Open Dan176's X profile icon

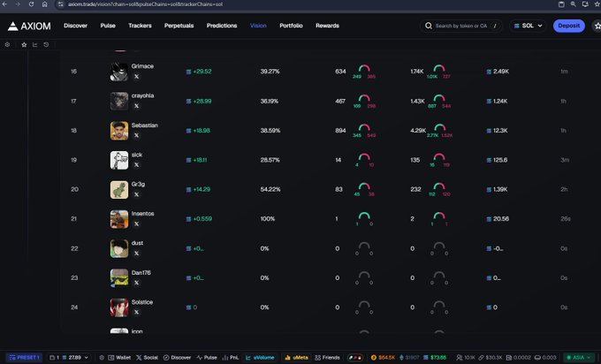(x=136, y=283)
